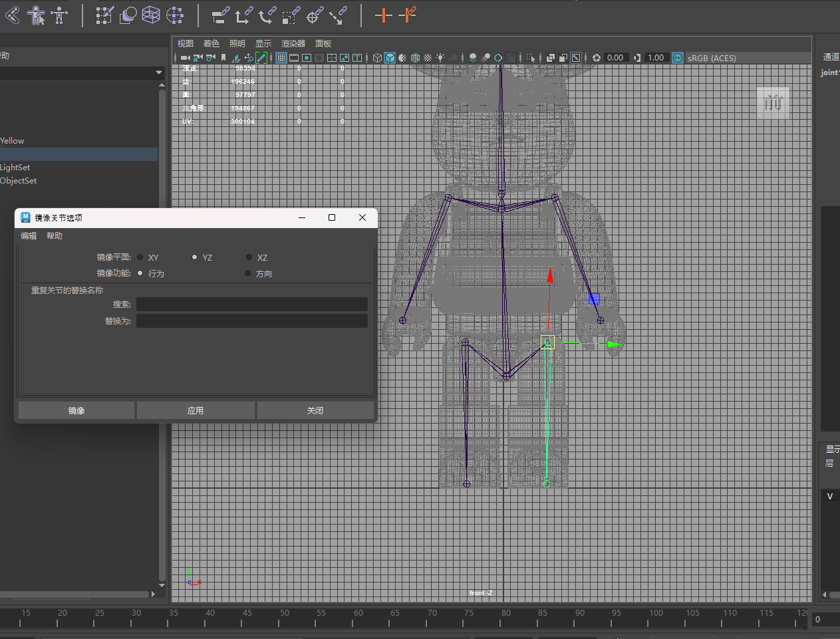The width and height of the screenshot is (840, 639).
Task: Select the Yellow row in outliner
Action: point(78,141)
